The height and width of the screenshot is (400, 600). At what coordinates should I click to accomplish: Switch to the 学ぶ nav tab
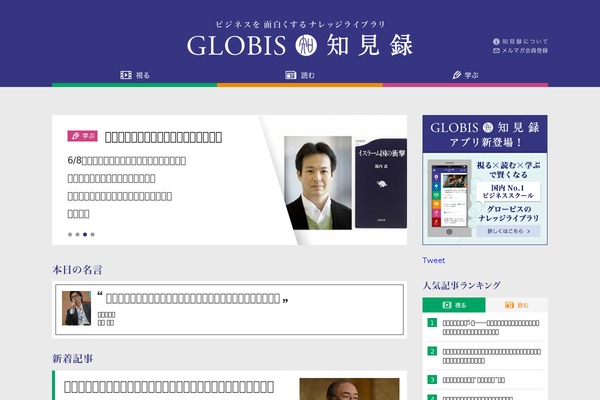point(465,75)
